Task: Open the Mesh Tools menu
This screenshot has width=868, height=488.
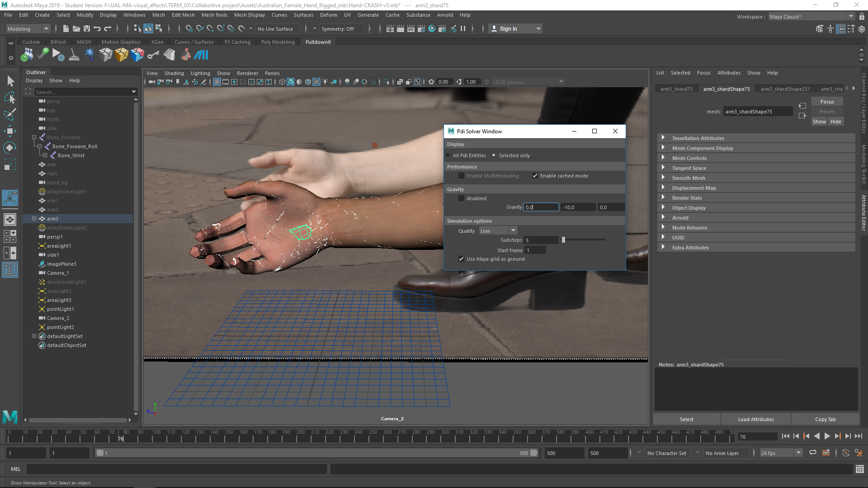Action: pyautogui.click(x=214, y=15)
